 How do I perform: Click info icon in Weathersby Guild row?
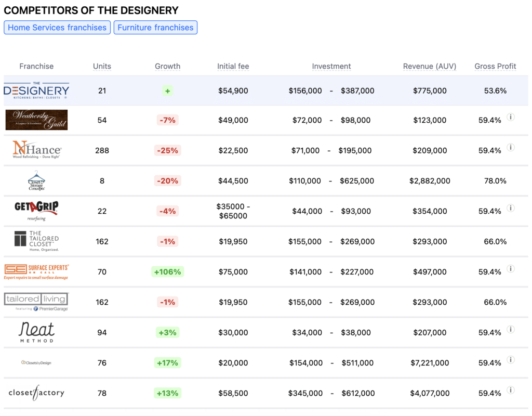pos(511,117)
